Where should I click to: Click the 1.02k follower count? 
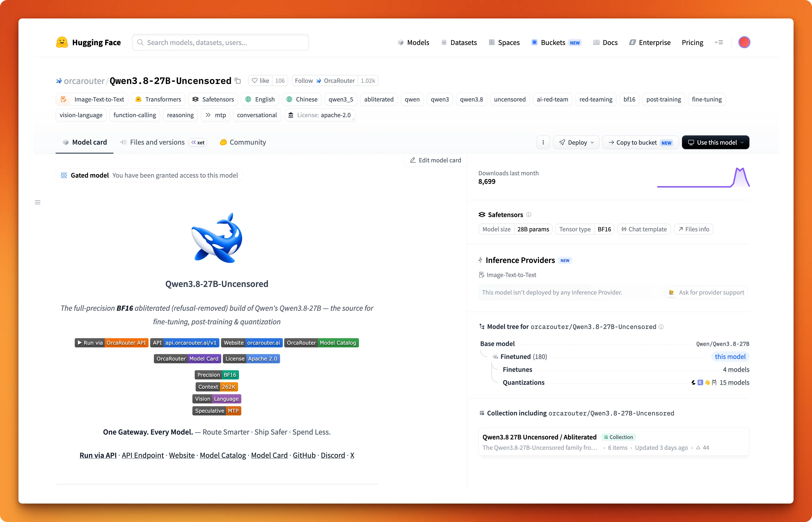(x=368, y=81)
